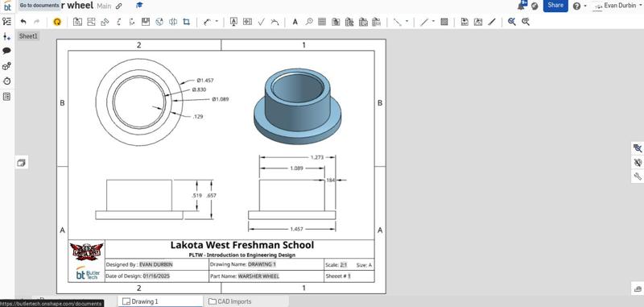Select the Table tool grid icon

[322, 23]
